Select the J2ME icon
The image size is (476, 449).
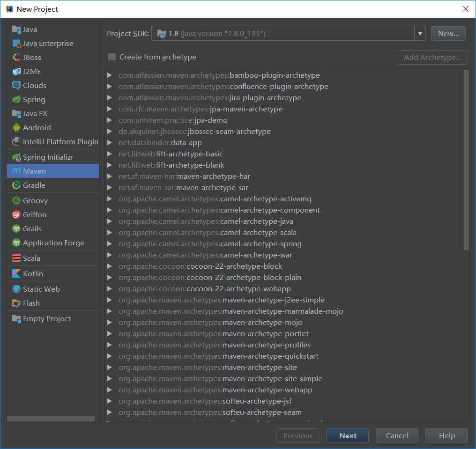16,71
